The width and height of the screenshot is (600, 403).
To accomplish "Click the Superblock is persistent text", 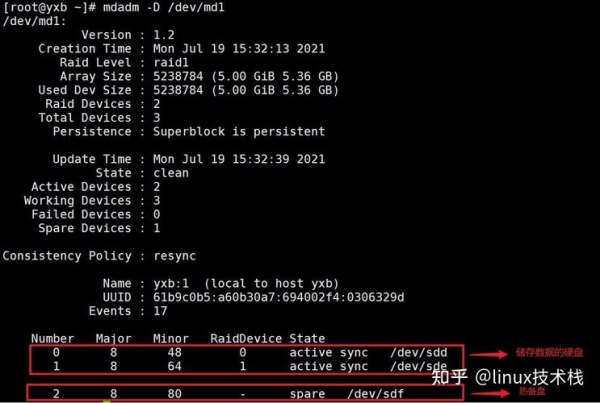I will pyautogui.click(x=239, y=131).
